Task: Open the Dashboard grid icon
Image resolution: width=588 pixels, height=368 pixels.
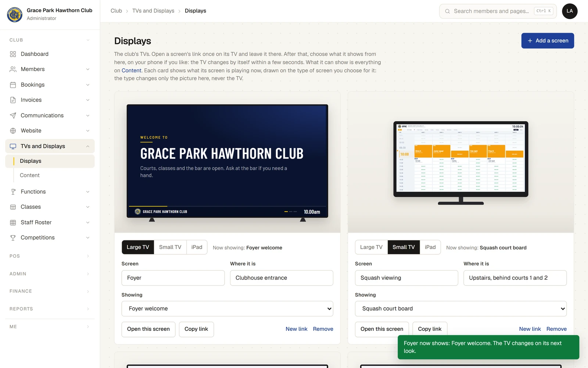Action: (13, 54)
